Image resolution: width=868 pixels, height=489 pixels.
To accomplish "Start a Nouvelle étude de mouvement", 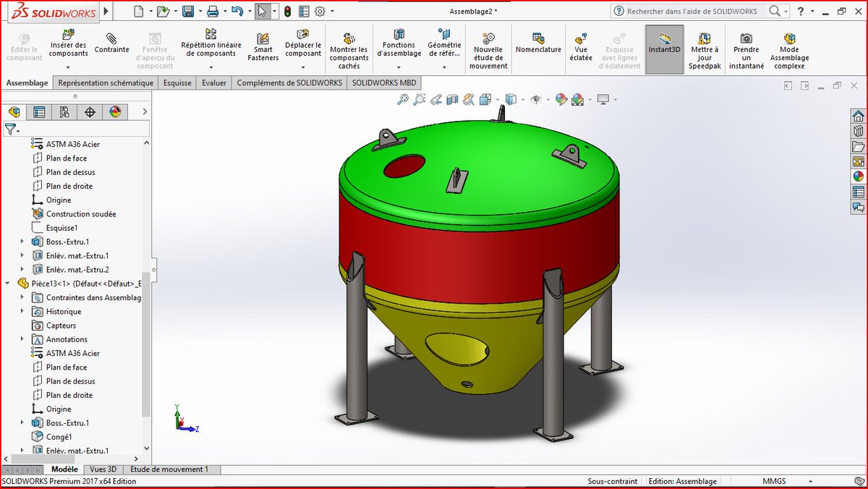I will click(488, 51).
